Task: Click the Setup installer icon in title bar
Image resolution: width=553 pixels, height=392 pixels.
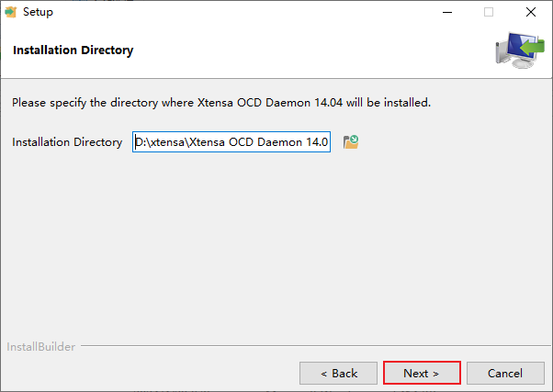Action: pyautogui.click(x=11, y=12)
